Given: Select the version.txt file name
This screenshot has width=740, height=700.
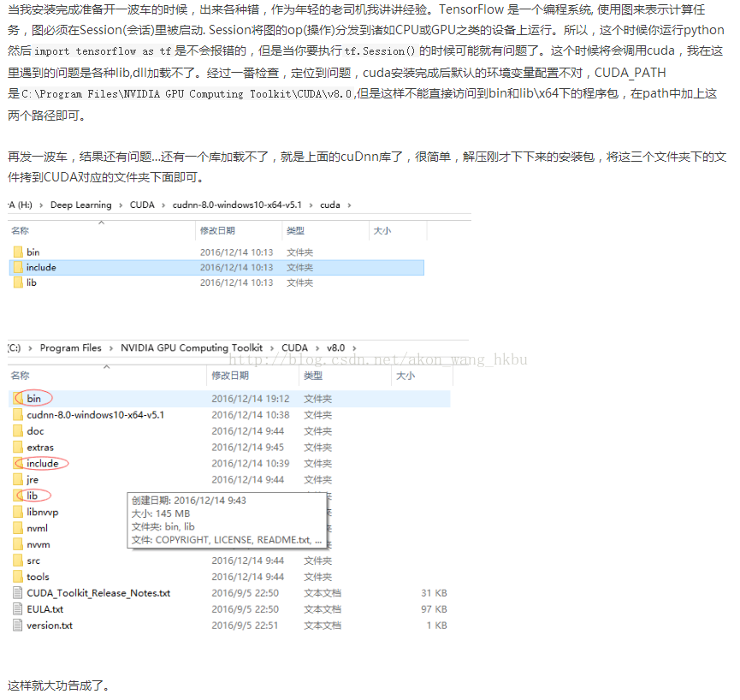Looking at the screenshot, I should [x=50, y=626].
